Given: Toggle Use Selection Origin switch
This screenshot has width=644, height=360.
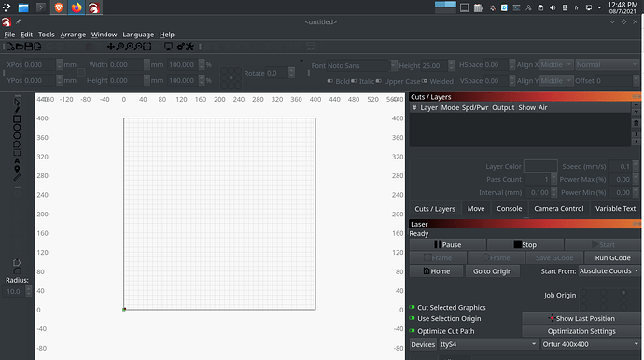Looking at the screenshot, I should pos(412,318).
